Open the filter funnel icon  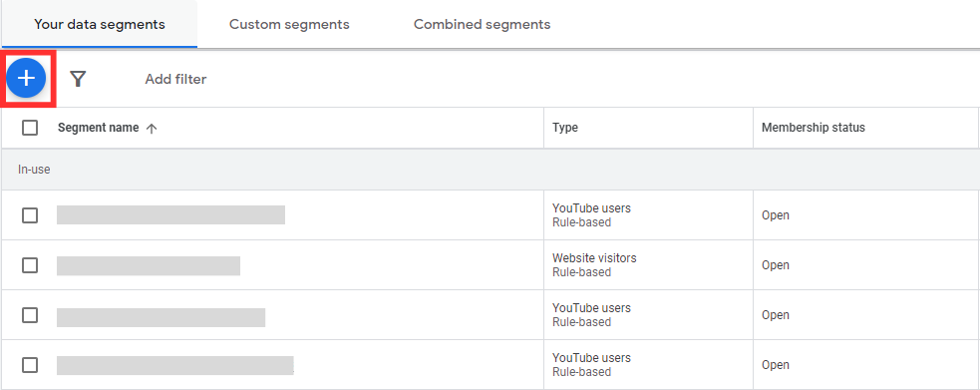[x=78, y=79]
